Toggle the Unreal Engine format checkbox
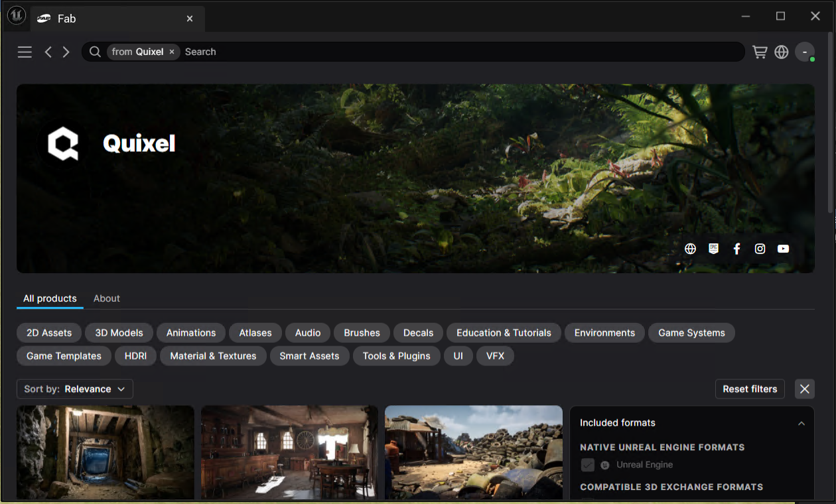This screenshot has width=836, height=504. [587, 465]
